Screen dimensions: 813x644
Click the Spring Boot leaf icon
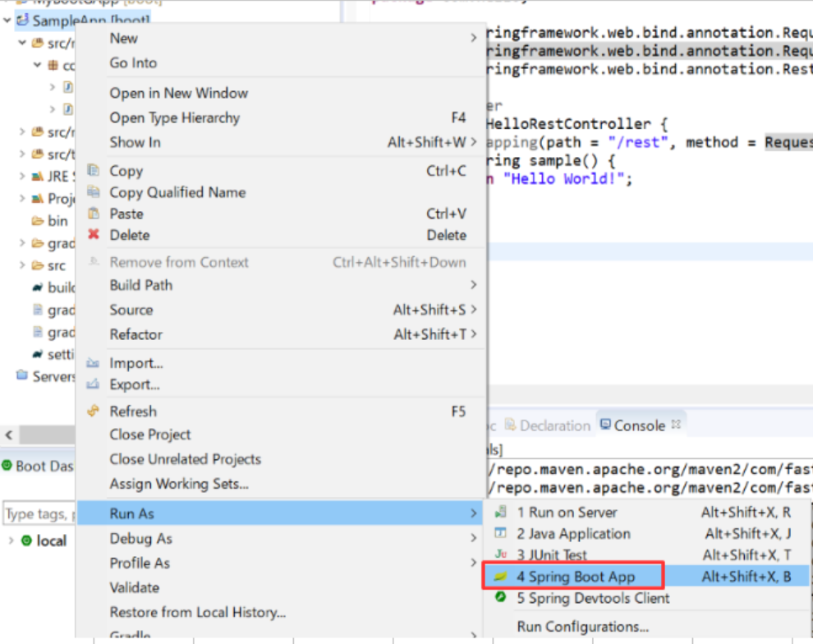click(499, 575)
